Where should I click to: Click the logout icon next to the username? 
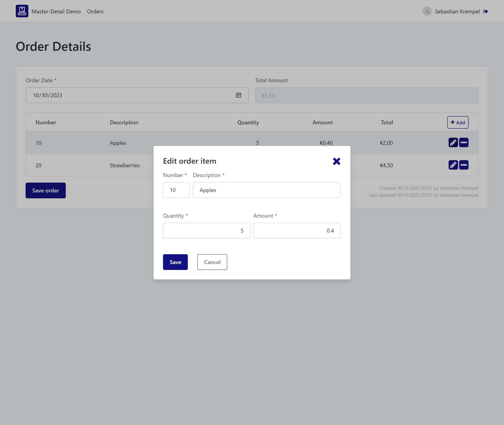coord(485,11)
